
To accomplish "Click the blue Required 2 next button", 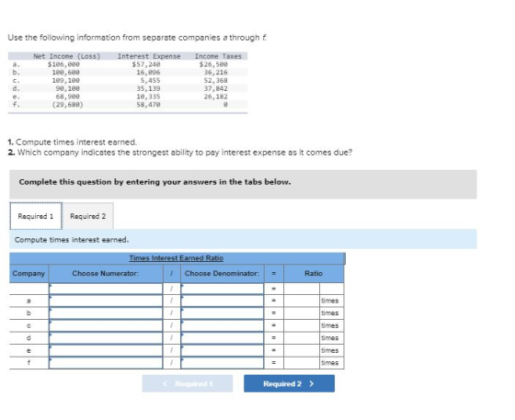I will click(289, 383).
